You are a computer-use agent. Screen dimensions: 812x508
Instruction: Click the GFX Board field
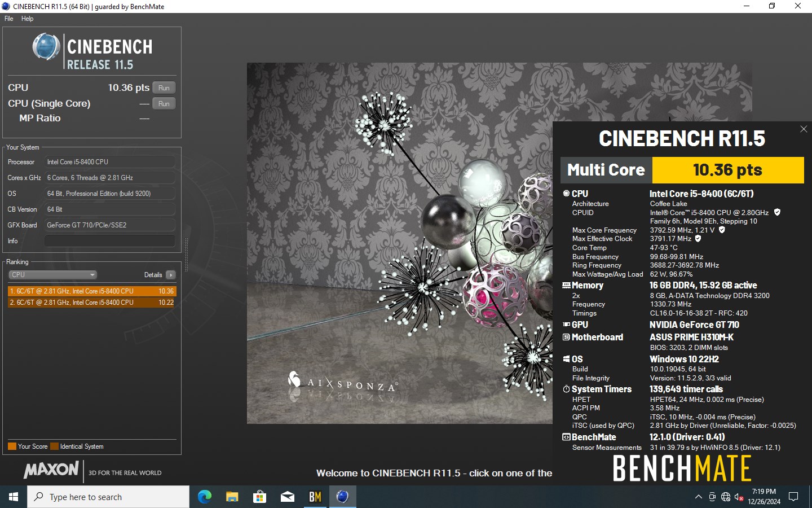(x=110, y=225)
